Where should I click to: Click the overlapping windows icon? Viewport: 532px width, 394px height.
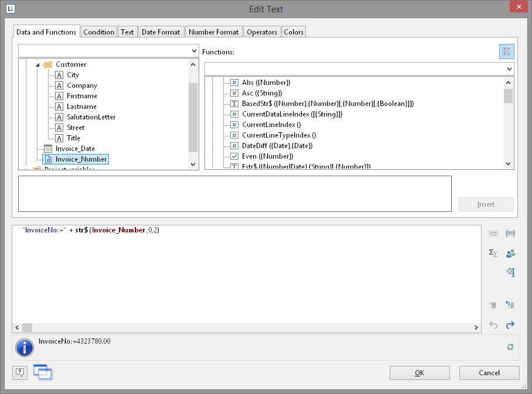43,372
